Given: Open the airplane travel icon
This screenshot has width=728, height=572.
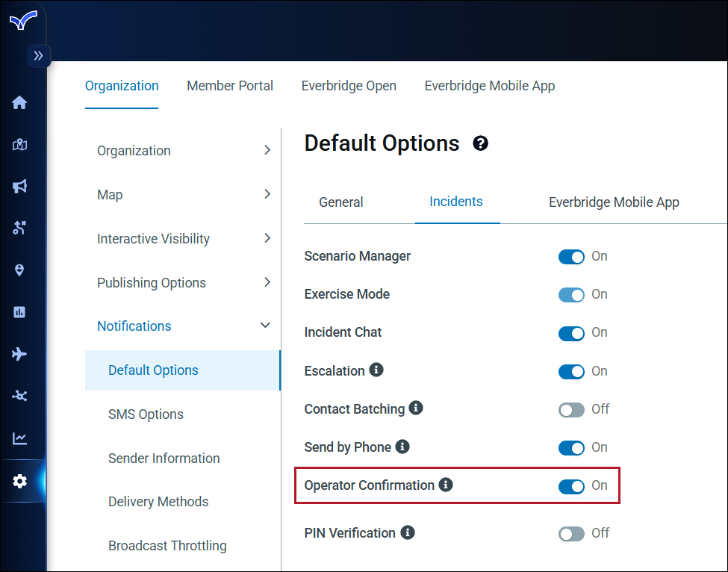Looking at the screenshot, I should (20, 354).
